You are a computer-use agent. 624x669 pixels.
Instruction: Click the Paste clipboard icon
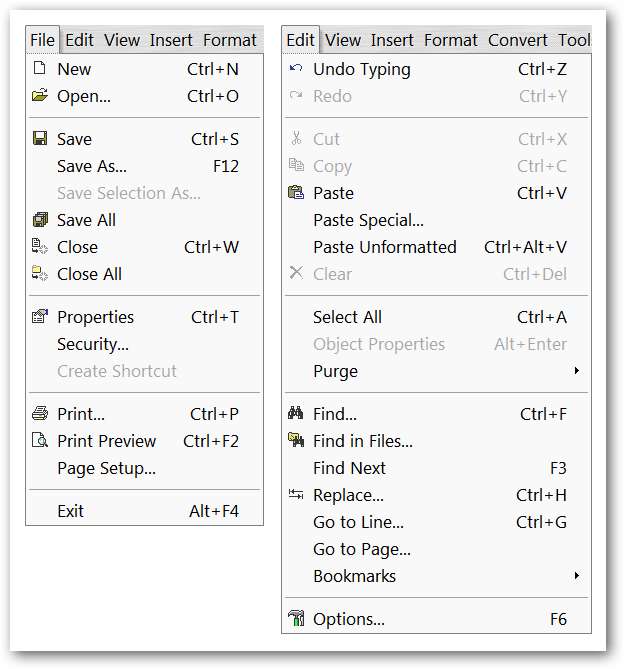pos(296,193)
